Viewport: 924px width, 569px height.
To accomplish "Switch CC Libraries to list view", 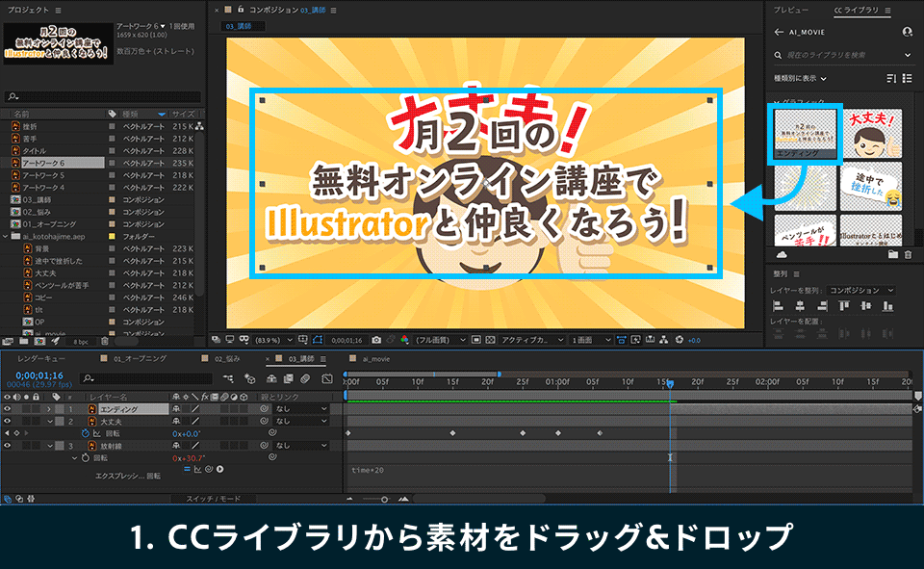I will (x=907, y=78).
